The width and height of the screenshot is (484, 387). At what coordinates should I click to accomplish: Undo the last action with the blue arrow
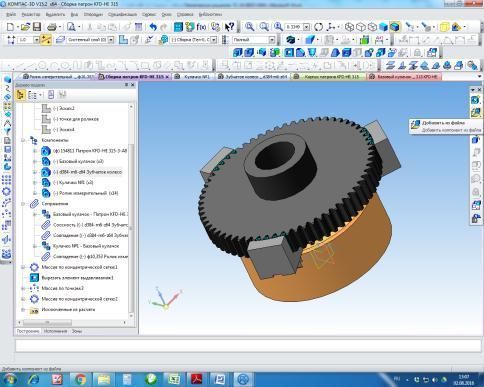153,27
